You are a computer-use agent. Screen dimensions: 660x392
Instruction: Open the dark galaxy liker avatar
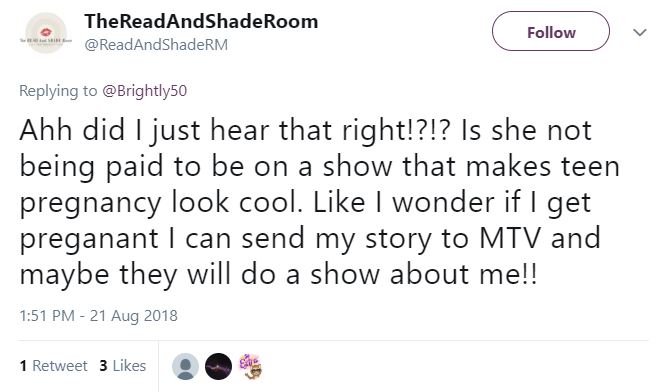coord(218,366)
